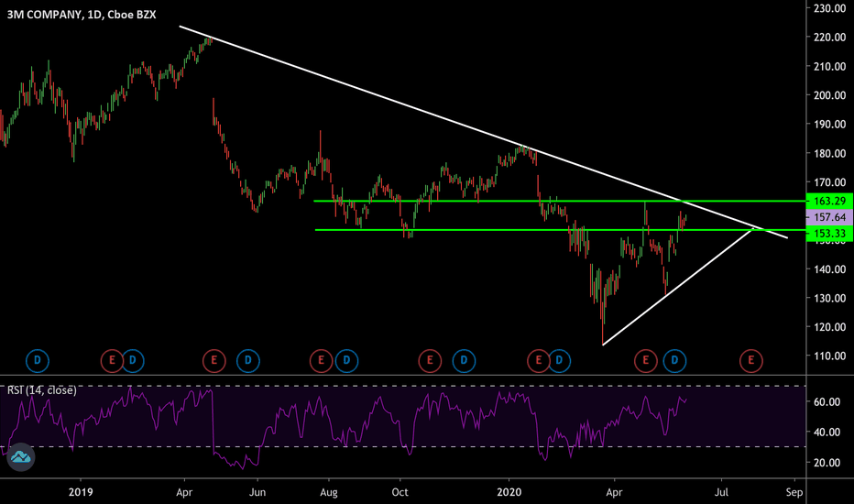Click the Jun label on time axis

click(257, 493)
